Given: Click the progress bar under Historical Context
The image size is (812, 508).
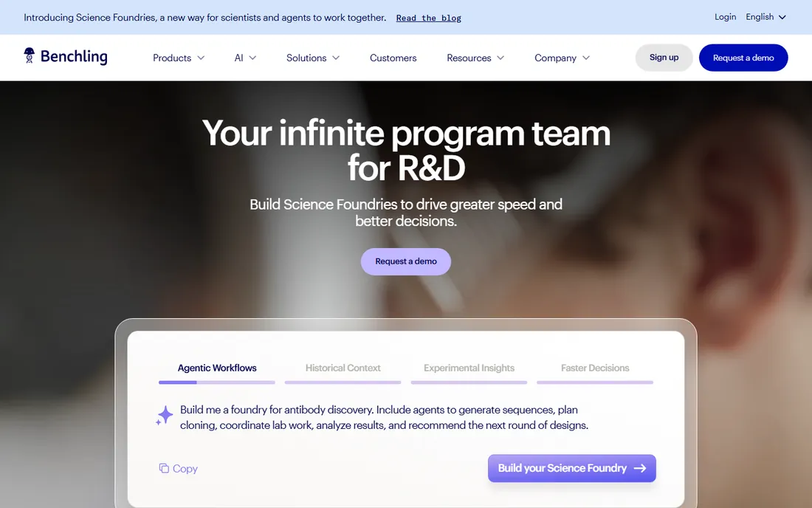Looking at the screenshot, I should tap(343, 382).
